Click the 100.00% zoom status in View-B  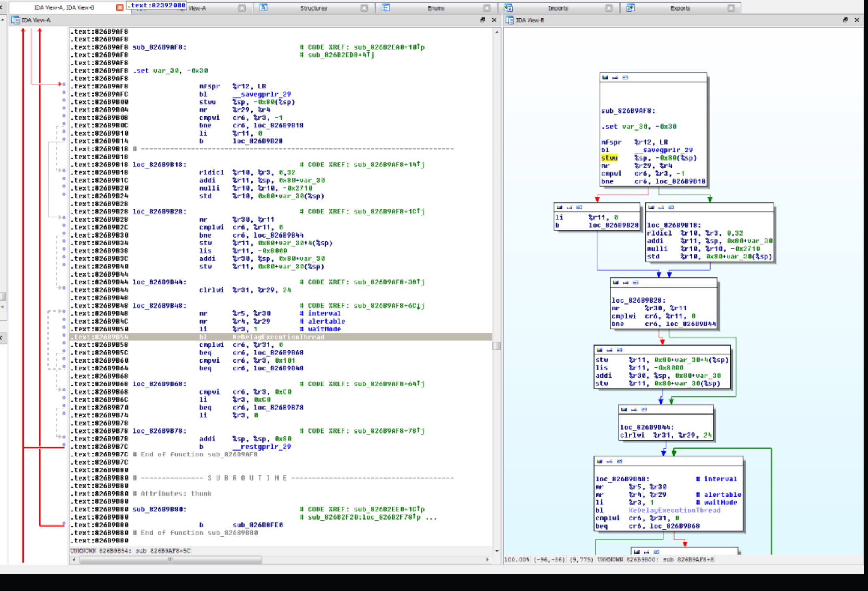coord(517,560)
